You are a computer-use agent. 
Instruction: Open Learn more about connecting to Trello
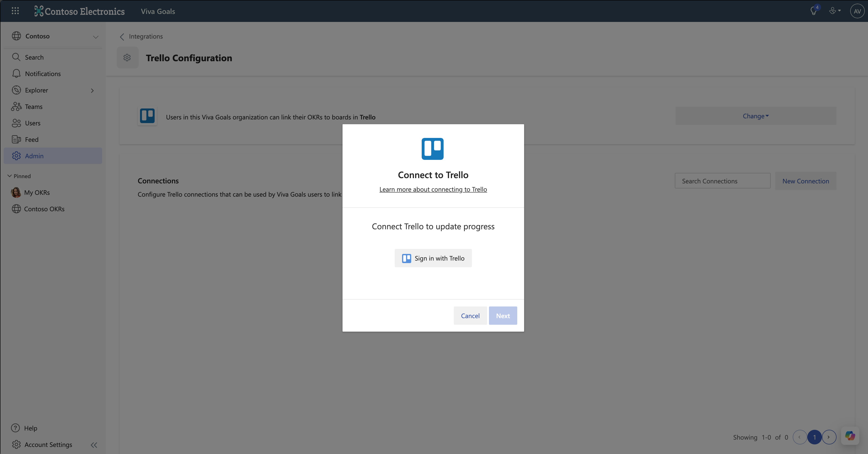click(433, 190)
